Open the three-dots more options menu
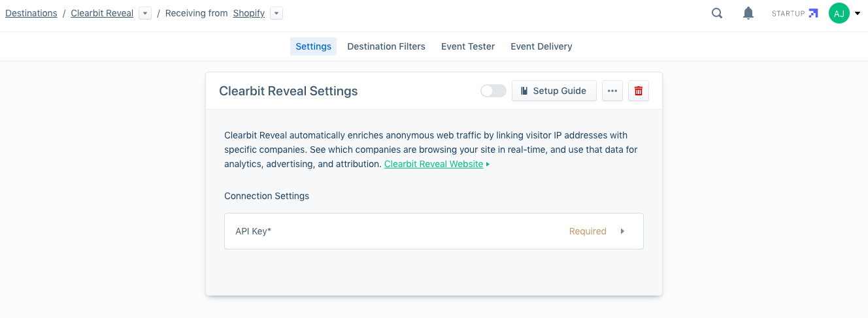 612,91
